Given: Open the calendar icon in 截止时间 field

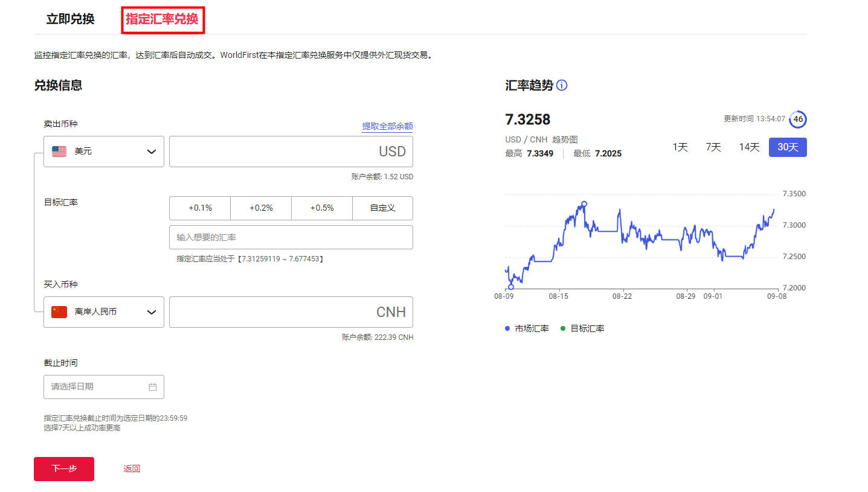Looking at the screenshot, I should (153, 387).
